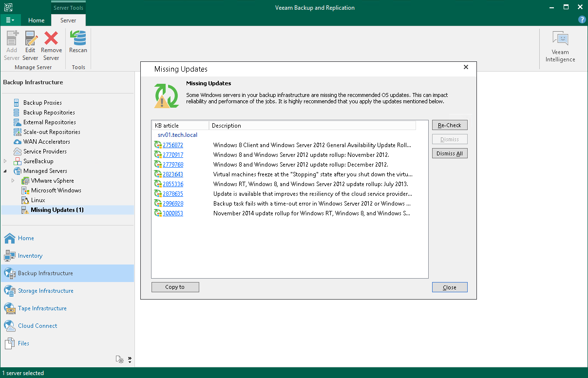Open the Inventory navigation view
The height and width of the screenshot is (378, 588).
coord(67,256)
